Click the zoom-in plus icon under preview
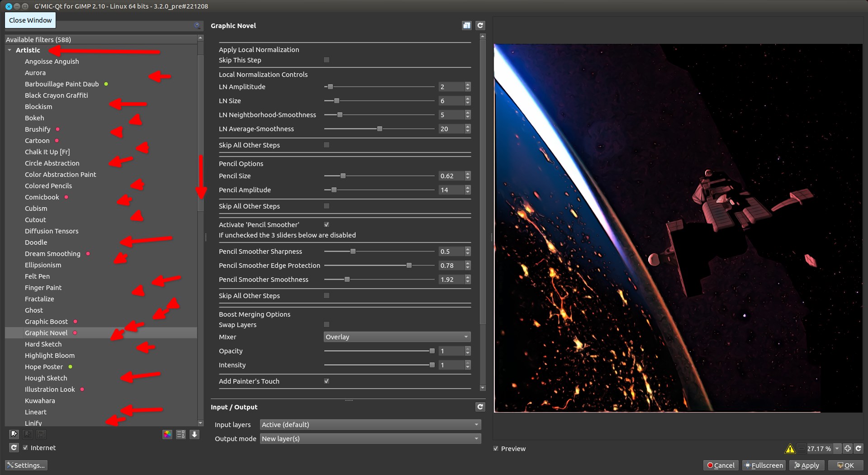The height and width of the screenshot is (475, 868). (x=848, y=449)
